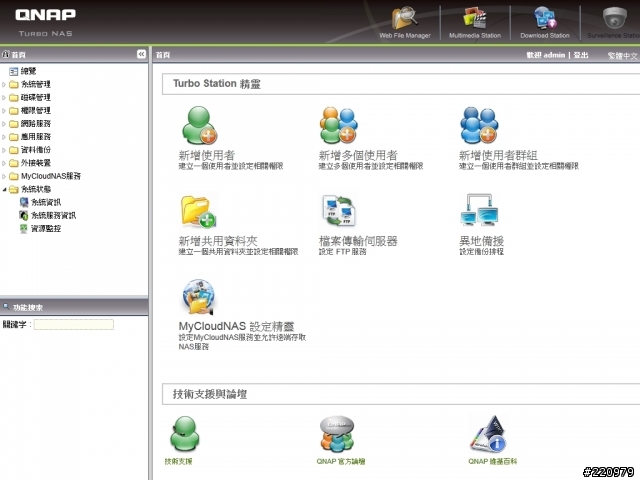
Task: Click the 關鍵字 search input field
Action: tap(73, 324)
